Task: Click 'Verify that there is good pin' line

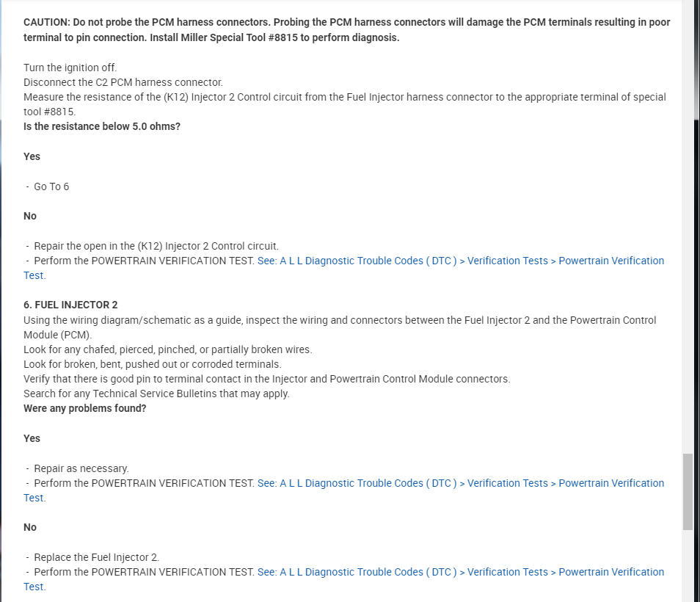Action: click(266, 379)
